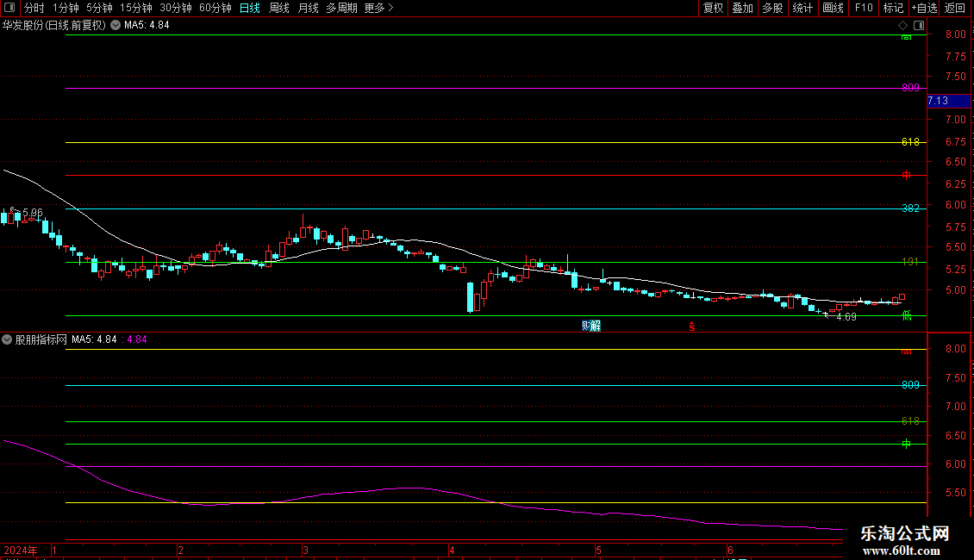Click the 复权 adjustment button
This screenshot has width=974, height=560.
click(x=713, y=8)
